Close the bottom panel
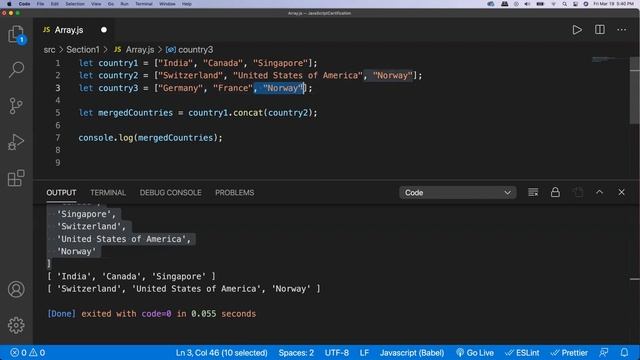The width and height of the screenshot is (640, 360). 621,192
